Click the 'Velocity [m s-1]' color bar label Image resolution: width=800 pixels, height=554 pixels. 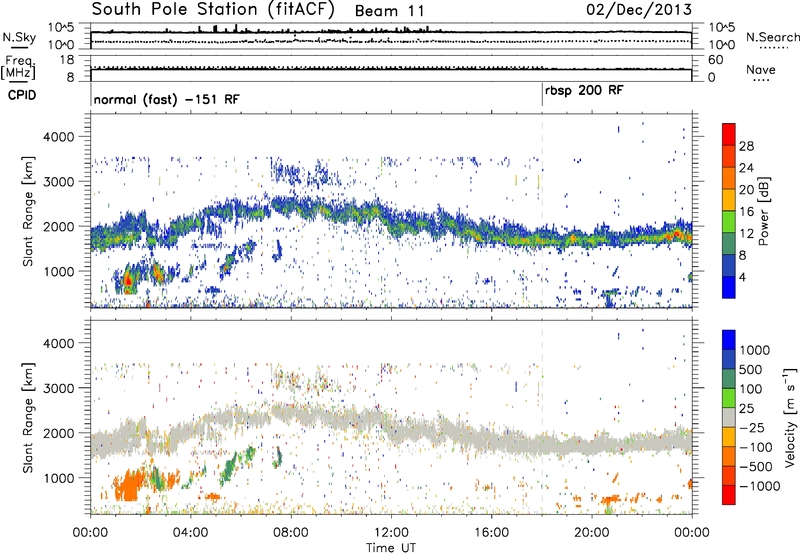coord(790,417)
